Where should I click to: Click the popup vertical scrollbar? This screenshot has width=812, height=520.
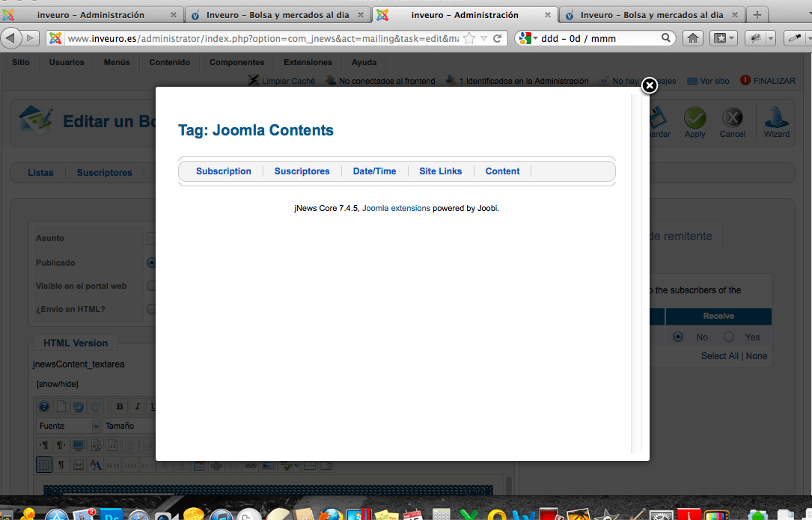[x=636, y=273]
